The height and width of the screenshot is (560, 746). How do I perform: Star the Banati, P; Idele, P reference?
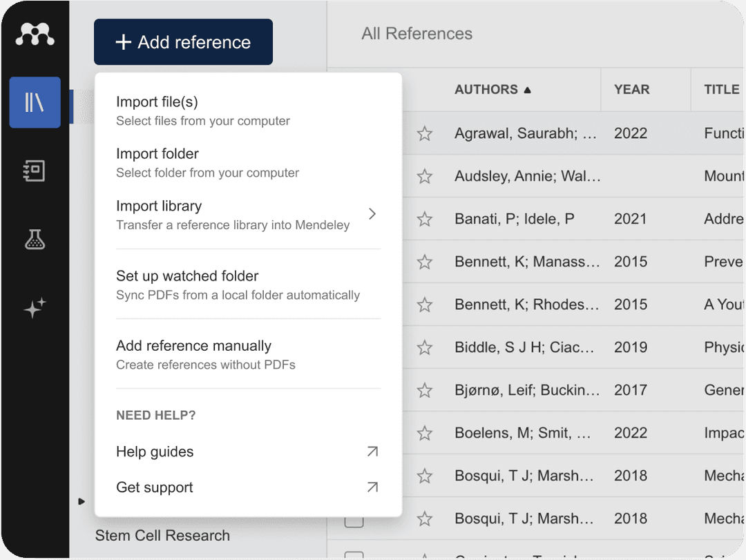(424, 220)
